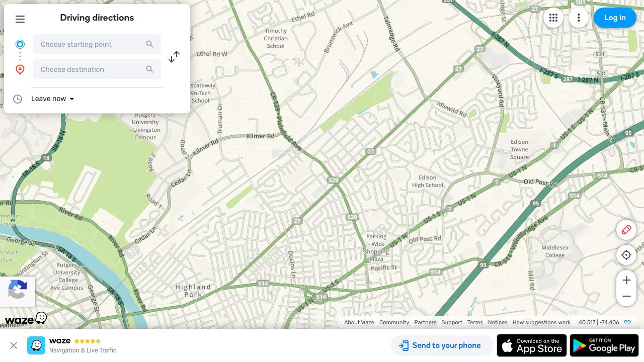Click the Log in button

click(615, 18)
